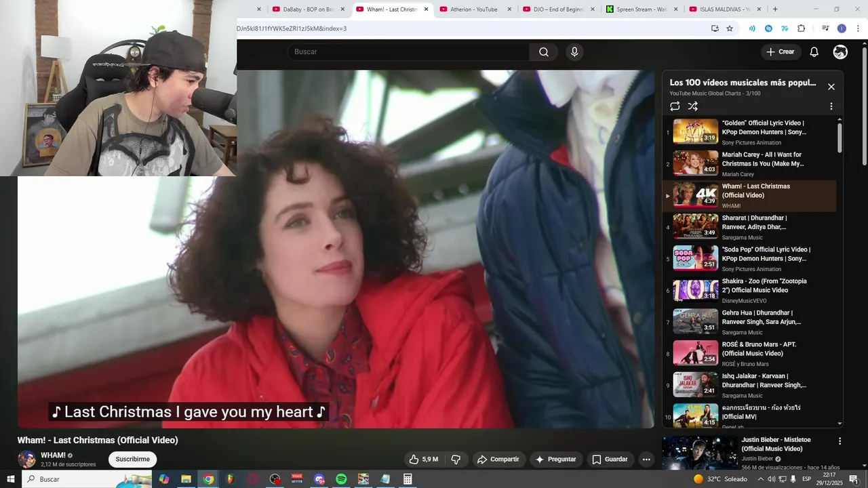This screenshot has height=488, width=868.
Task: Open Spotify from taskbar
Action: pyautogui.click(x=341, y=479)
